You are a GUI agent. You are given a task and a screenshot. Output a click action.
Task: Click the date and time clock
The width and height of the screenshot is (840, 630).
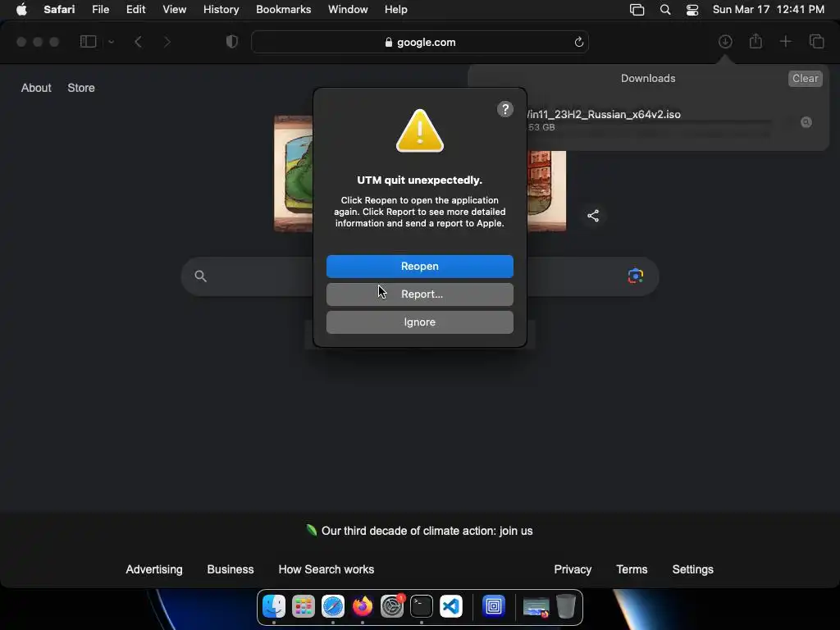point(768,10)
